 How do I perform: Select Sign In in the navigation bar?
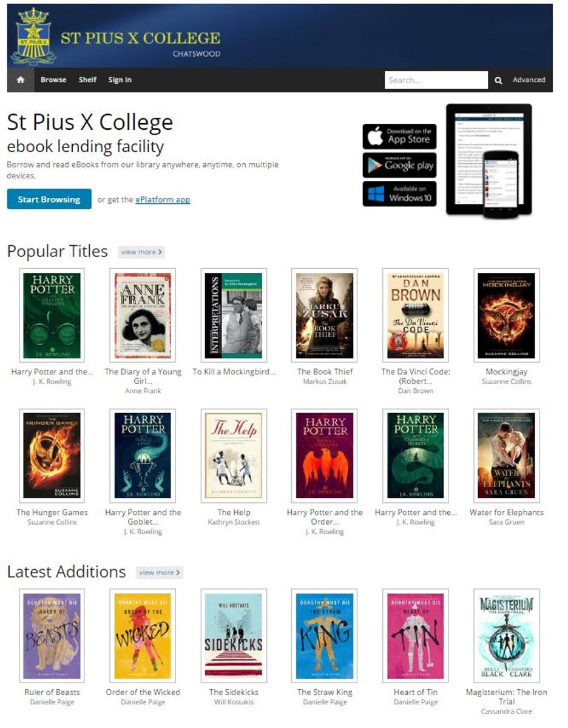(120, 80)
